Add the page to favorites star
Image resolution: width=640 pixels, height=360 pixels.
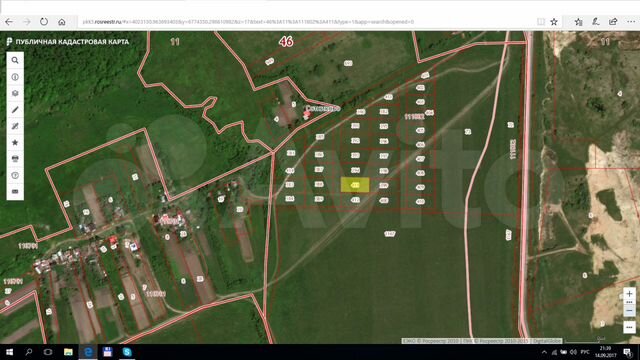(554, 22)
